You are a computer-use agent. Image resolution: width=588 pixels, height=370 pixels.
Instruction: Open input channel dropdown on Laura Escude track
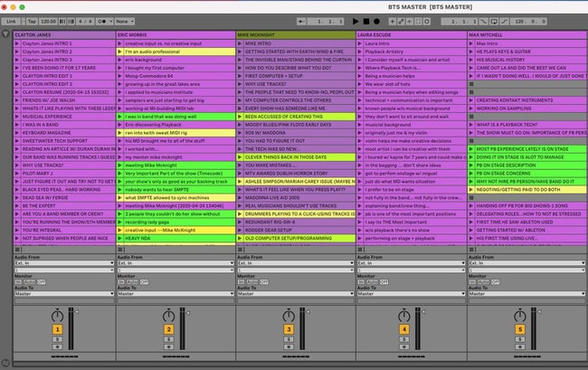click(x=412, y=270)
